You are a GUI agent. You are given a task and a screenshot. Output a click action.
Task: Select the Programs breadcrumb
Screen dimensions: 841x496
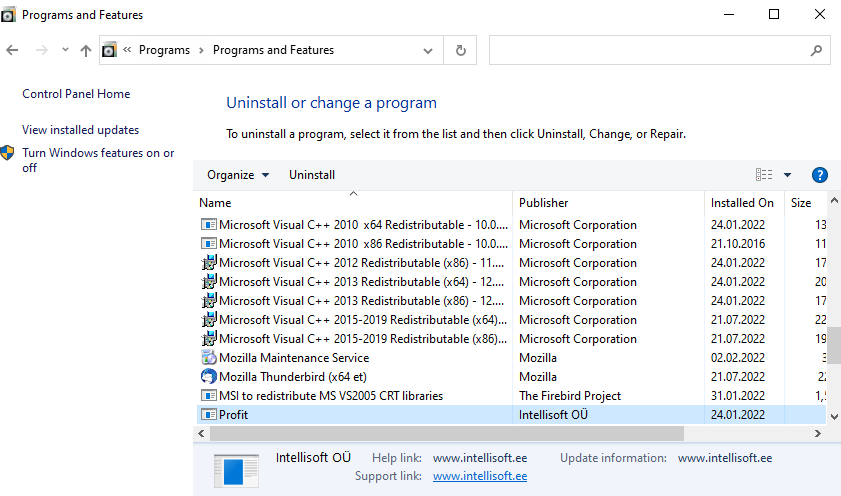tap(164, 50)
